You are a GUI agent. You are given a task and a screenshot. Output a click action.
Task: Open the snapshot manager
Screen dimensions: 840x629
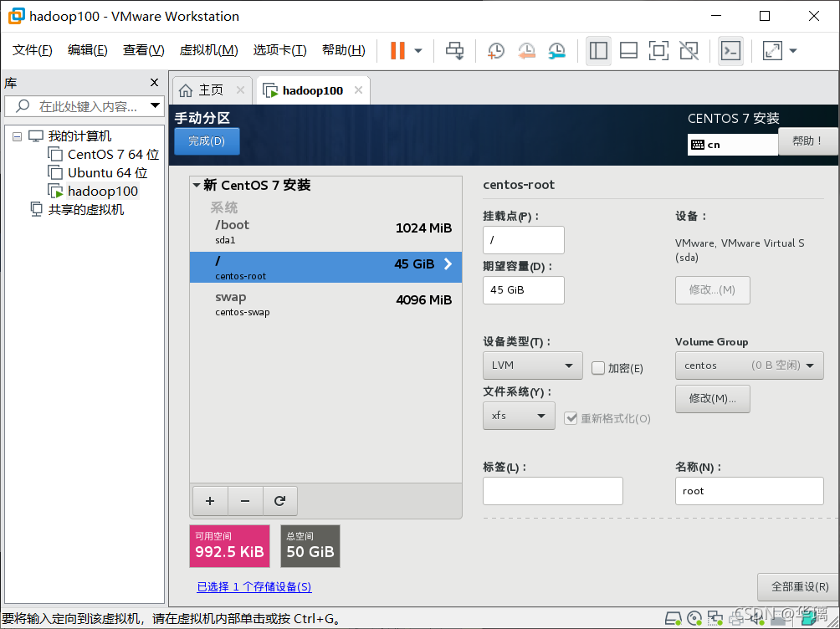[x=556, y=50]
